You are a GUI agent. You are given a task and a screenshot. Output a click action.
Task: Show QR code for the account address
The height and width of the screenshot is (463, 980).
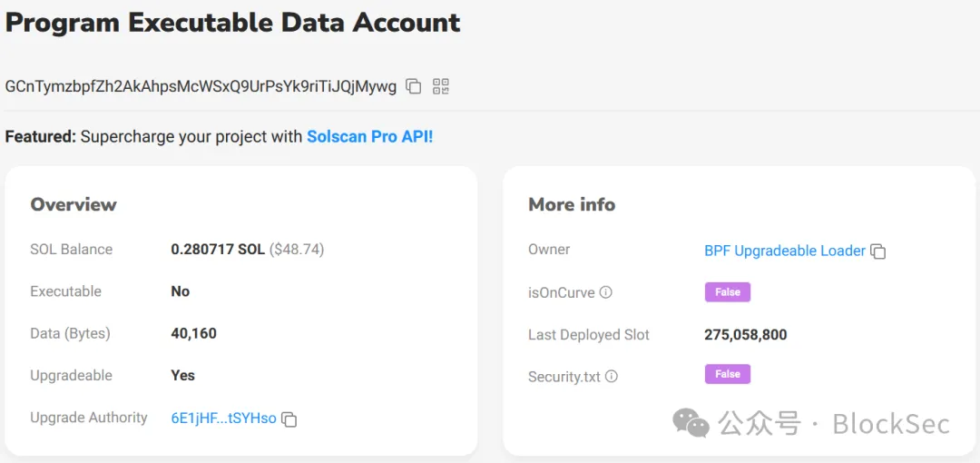tap(441, 86)
